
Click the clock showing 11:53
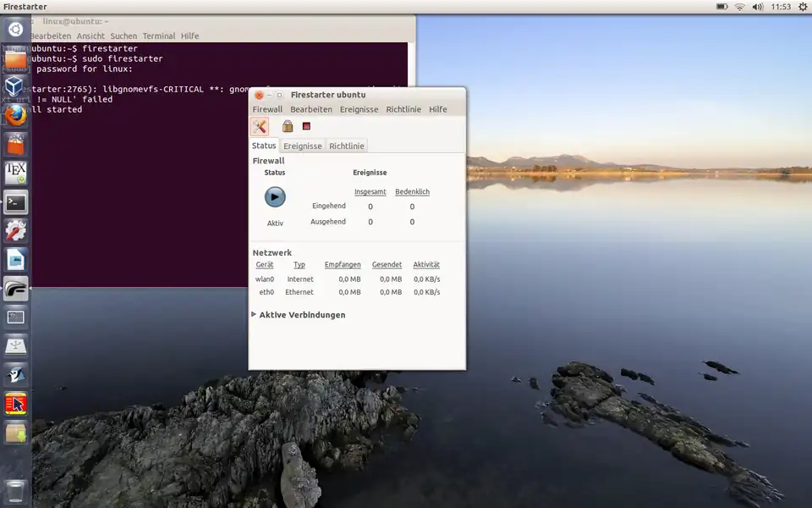[x=781, y=7]
